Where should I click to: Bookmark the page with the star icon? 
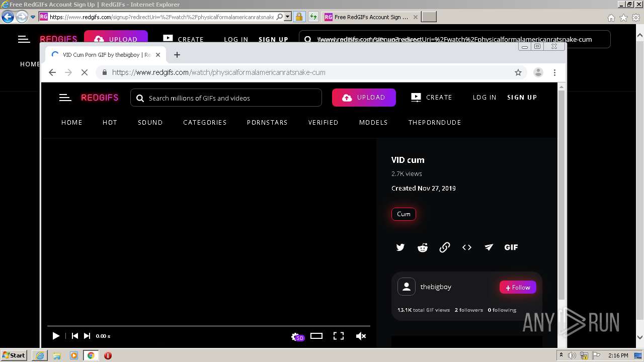click(x=518, y=72)
